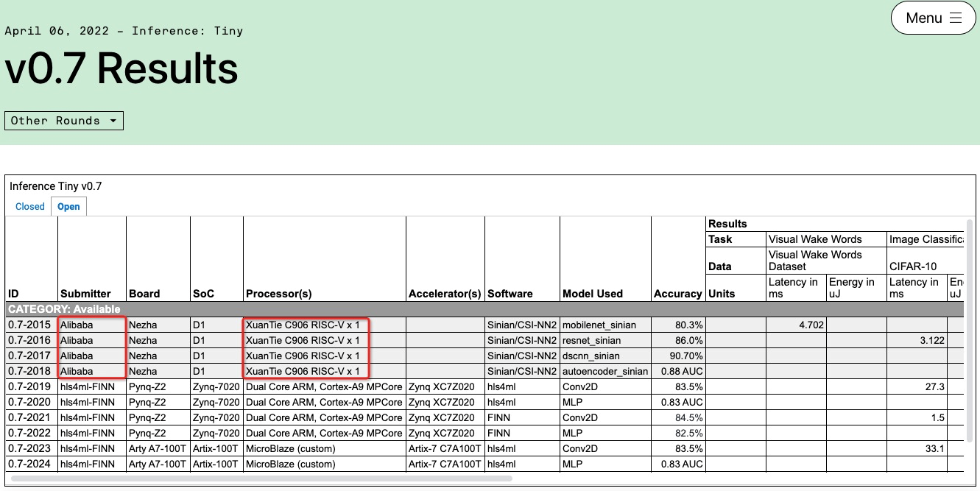The width and height of the screenshot is (980, 491).
Task: Click ID cell 0.7-2023
Action: coord(32,448)
